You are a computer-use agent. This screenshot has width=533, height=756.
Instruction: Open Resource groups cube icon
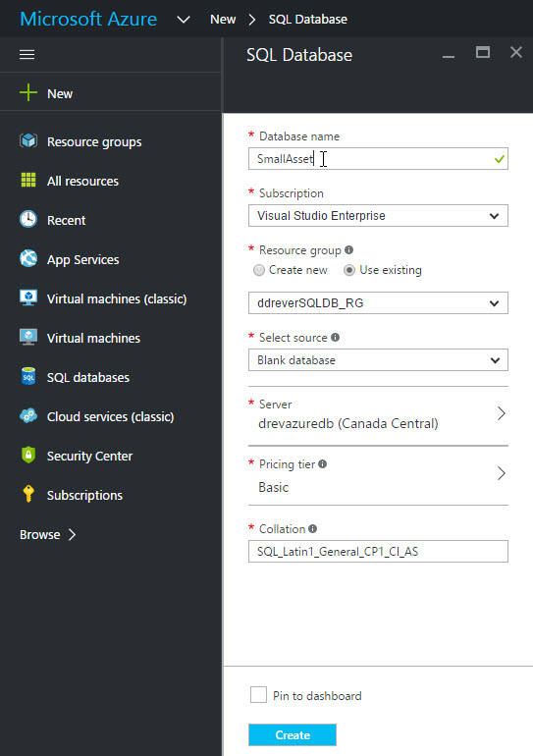[28, 141]
